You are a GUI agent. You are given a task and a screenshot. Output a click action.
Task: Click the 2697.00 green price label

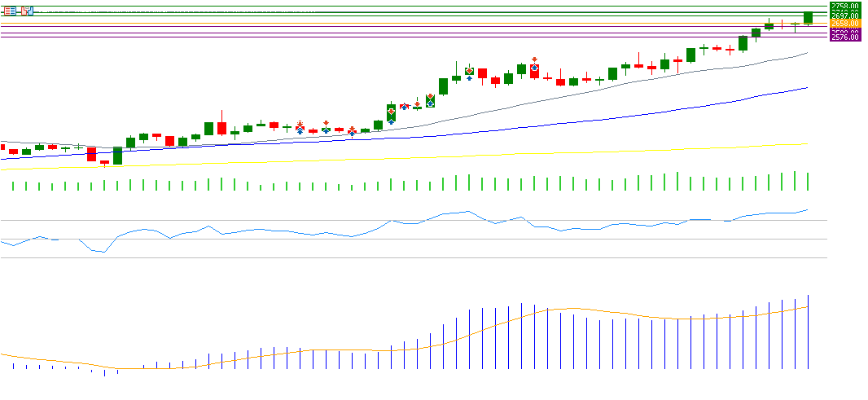844,15
